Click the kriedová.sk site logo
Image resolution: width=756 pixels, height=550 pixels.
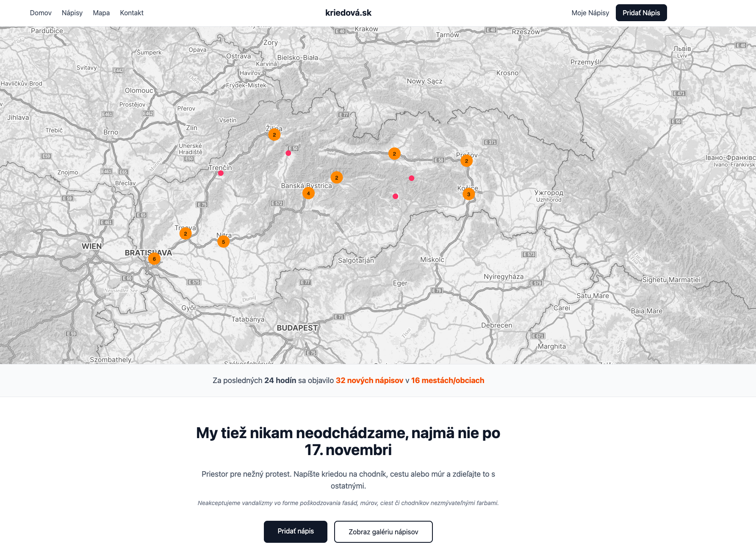[348, 13]
